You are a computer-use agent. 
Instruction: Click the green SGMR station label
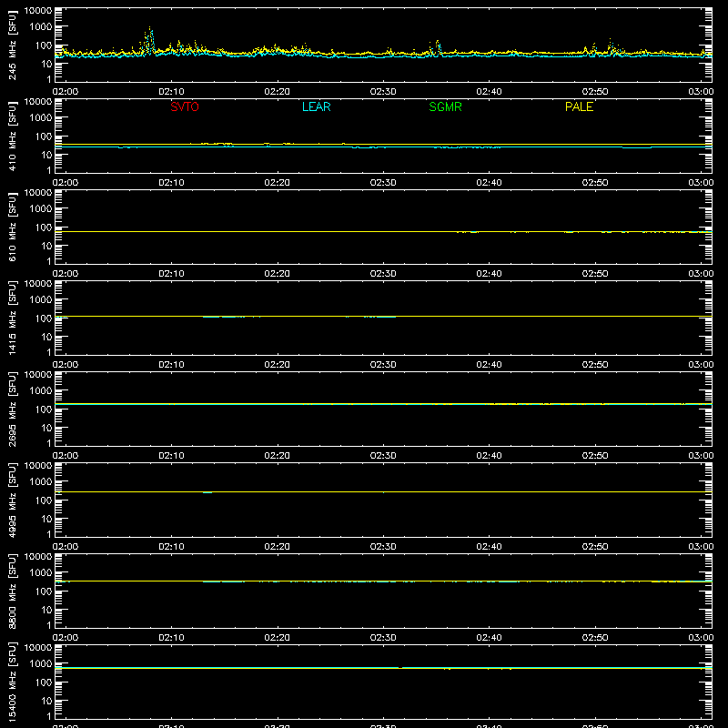[445, 106]
